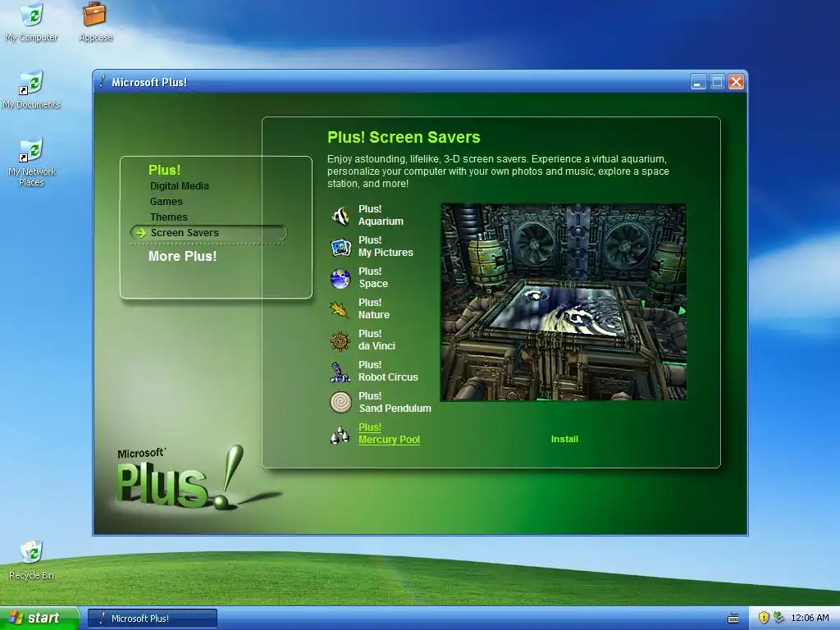Click the Install link
Viewport: 840px width, 630px height.
564,439
